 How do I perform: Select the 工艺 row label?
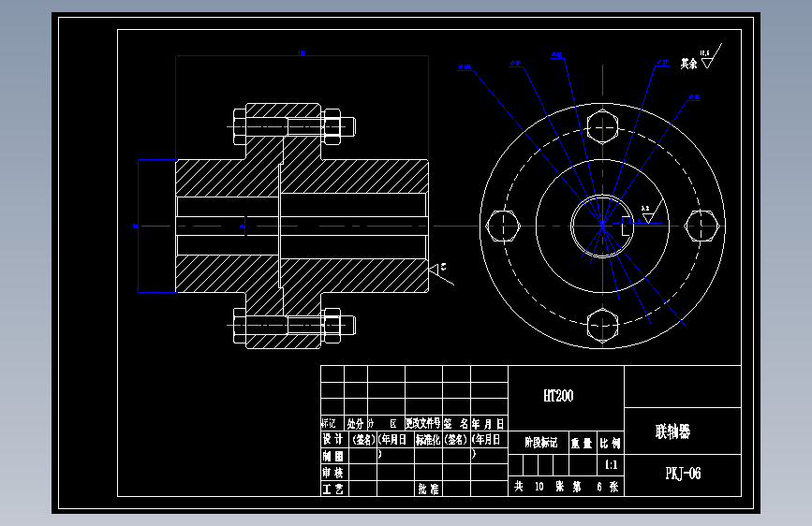(333, 489)
